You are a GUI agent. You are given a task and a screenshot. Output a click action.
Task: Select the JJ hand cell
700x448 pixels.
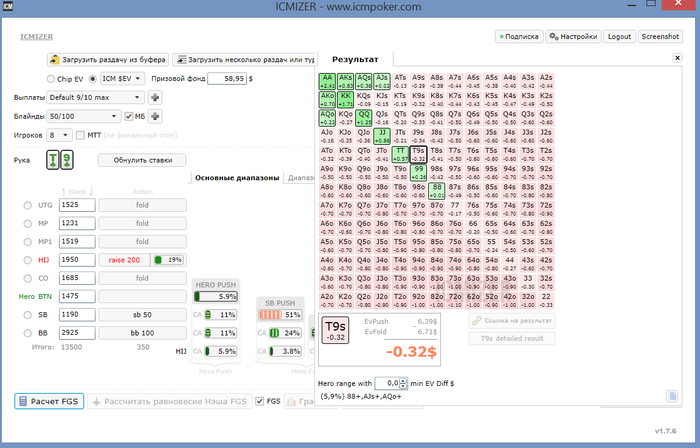pyautogui.click(x=382, y=136)
